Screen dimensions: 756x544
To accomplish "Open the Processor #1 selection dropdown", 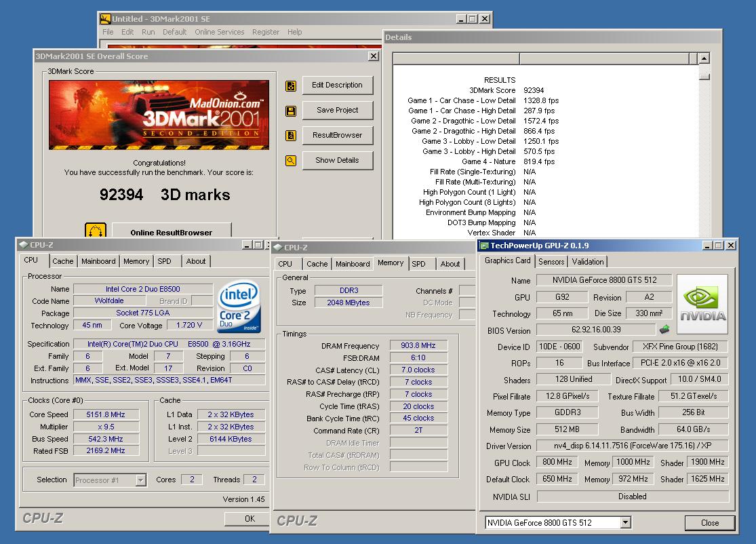I will (141, 480).
